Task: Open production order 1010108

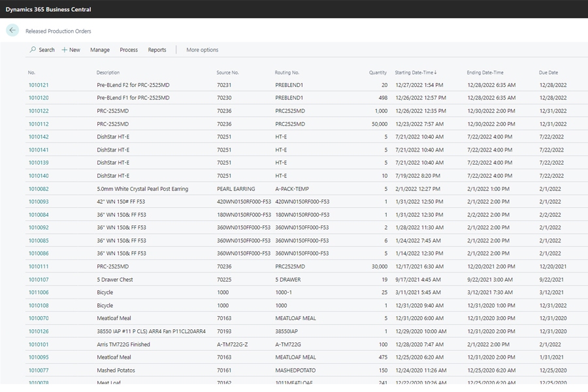Action: point(39,306)
